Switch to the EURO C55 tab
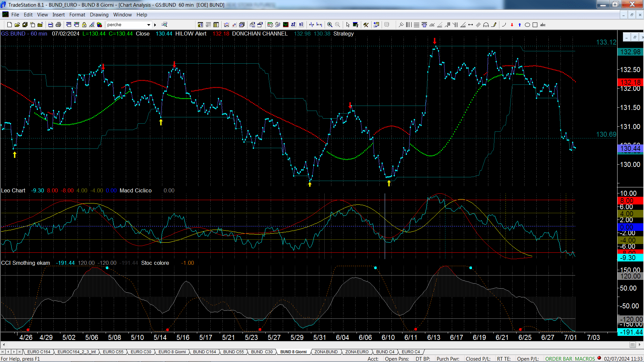The image size is (644, 362). coord(113,352)
